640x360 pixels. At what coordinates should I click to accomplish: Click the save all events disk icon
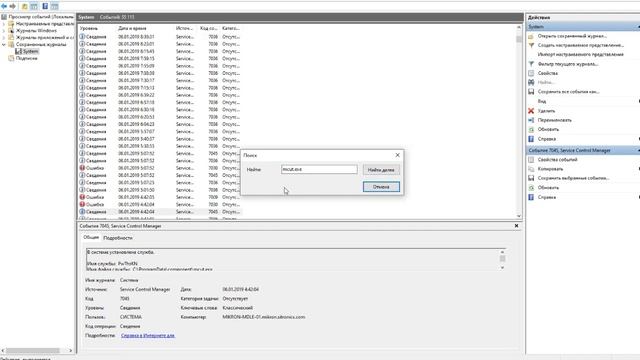coord(531,92)
